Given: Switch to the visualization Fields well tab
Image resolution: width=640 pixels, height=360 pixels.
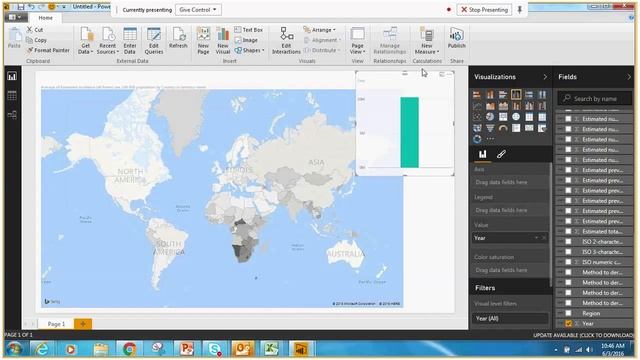Looking at the screenshot, I should [x=482, y=154].
